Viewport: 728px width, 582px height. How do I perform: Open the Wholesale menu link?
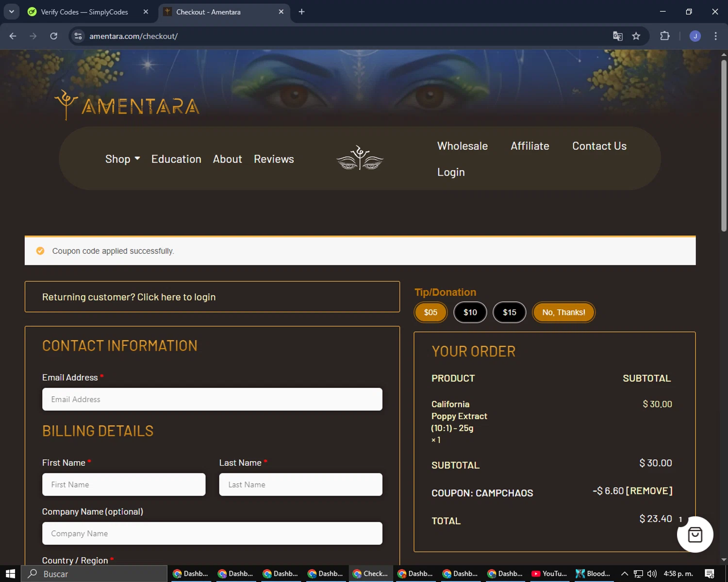[x=463, y=146]
